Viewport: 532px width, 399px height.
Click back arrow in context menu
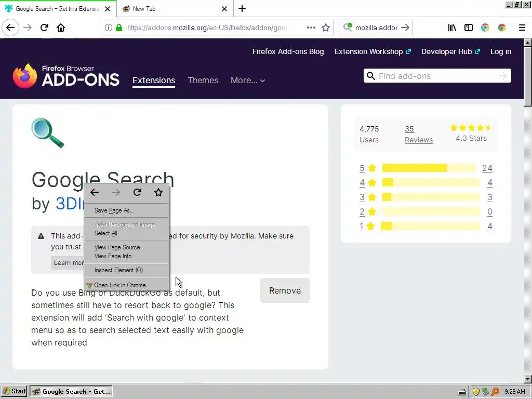95,192
